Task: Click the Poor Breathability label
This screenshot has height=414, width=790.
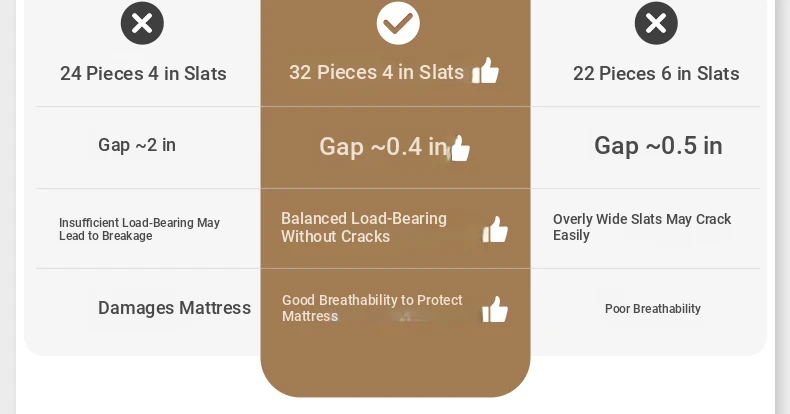Action: pyautogui.click(x=653, y=309)
